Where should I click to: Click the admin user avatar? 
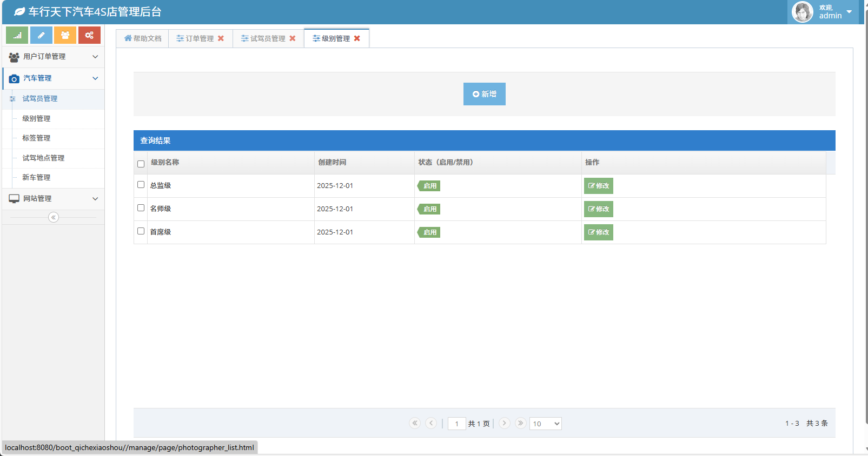802,12
